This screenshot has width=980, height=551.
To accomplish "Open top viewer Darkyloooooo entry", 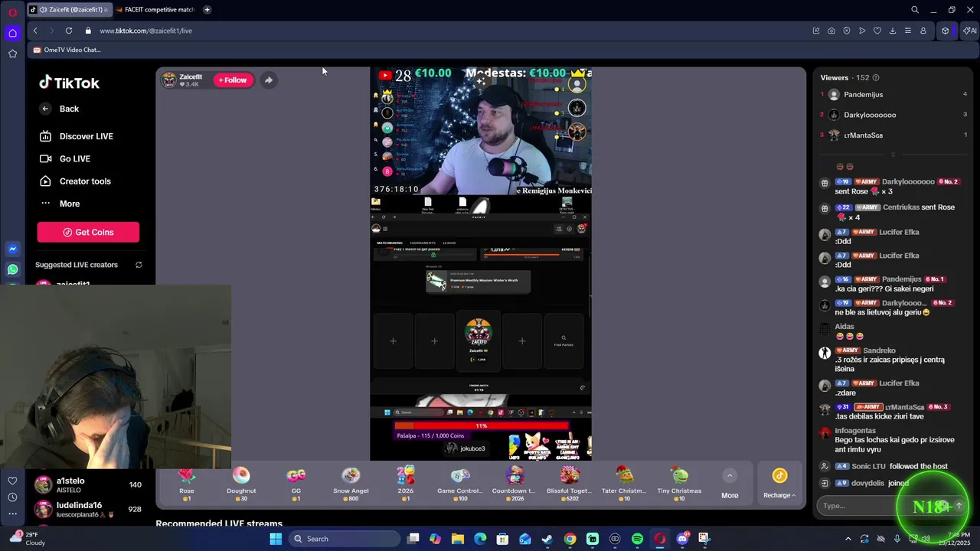I will click(893, 115).
